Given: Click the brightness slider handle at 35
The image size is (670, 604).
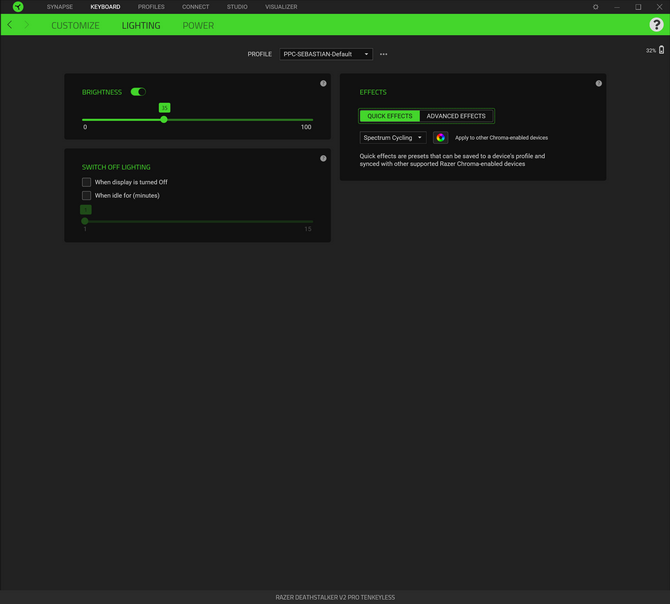Looking at the screenshot, I should coord(164,120).
